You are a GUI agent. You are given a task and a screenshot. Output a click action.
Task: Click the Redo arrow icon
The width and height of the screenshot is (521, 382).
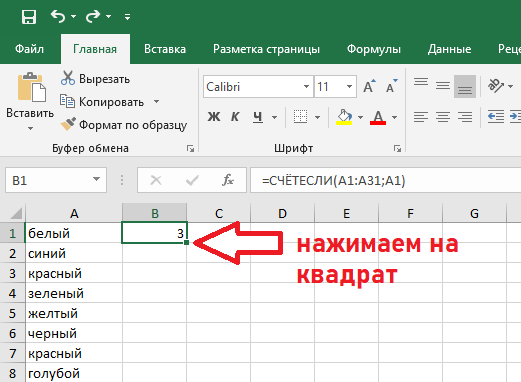pos(93,16)
